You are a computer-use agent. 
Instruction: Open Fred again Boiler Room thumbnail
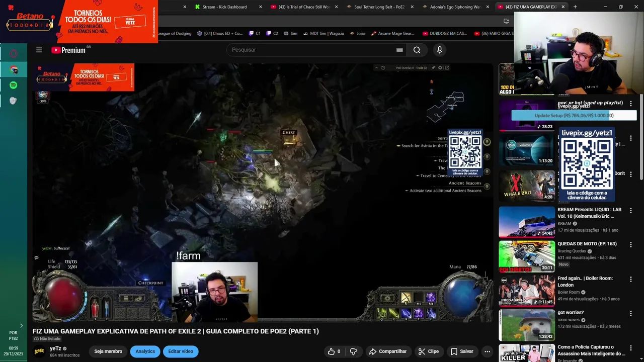(527, 291)
